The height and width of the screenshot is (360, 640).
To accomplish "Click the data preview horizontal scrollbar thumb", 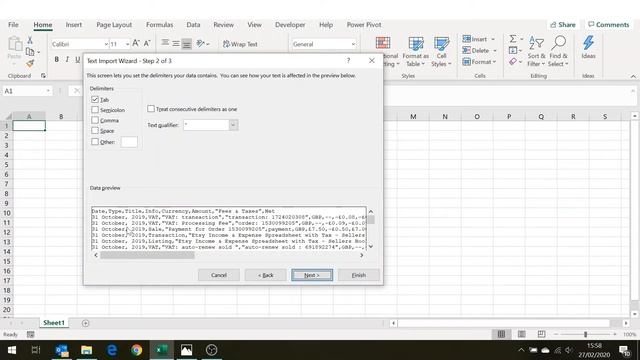I will (147, 255).
